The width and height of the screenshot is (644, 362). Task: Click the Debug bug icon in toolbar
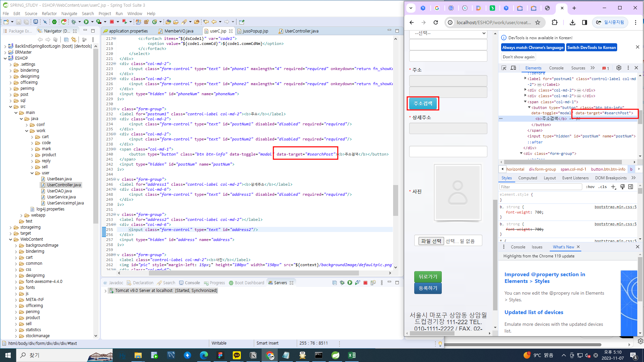pos(73,22)
